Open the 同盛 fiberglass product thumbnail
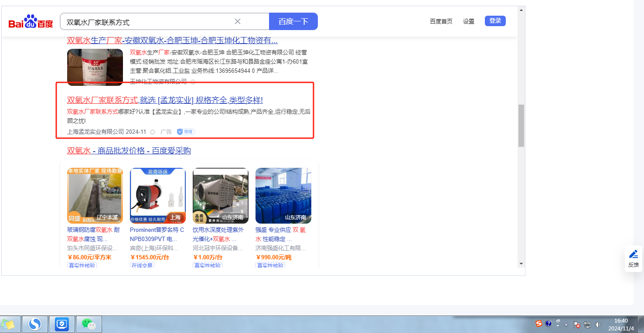644x333 pixels. (95, 196)
